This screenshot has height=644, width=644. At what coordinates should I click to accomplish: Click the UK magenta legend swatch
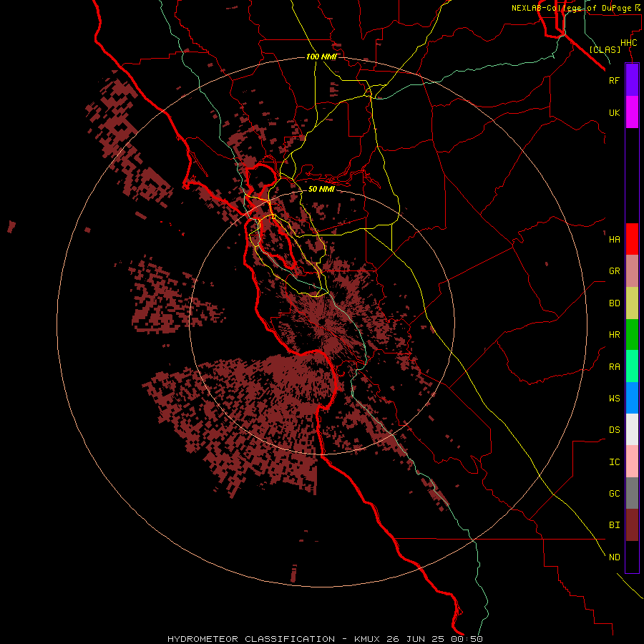[632, 112]
